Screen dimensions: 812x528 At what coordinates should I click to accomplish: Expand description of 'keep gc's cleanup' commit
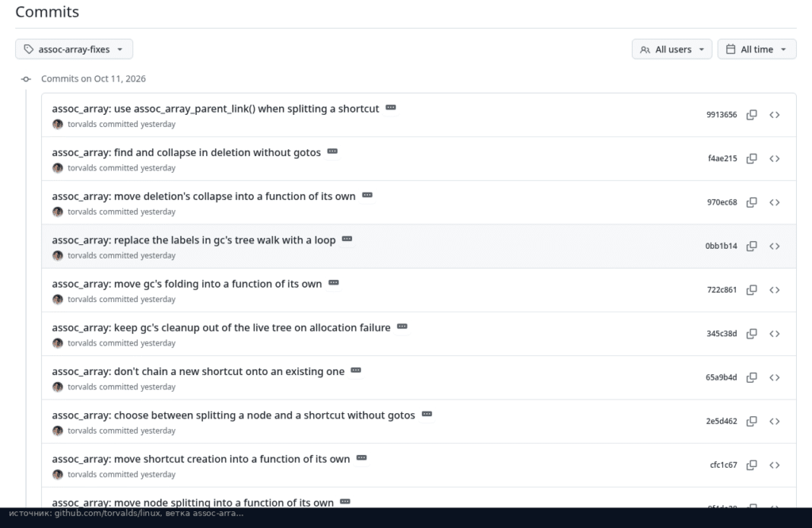tap(402, 327)
